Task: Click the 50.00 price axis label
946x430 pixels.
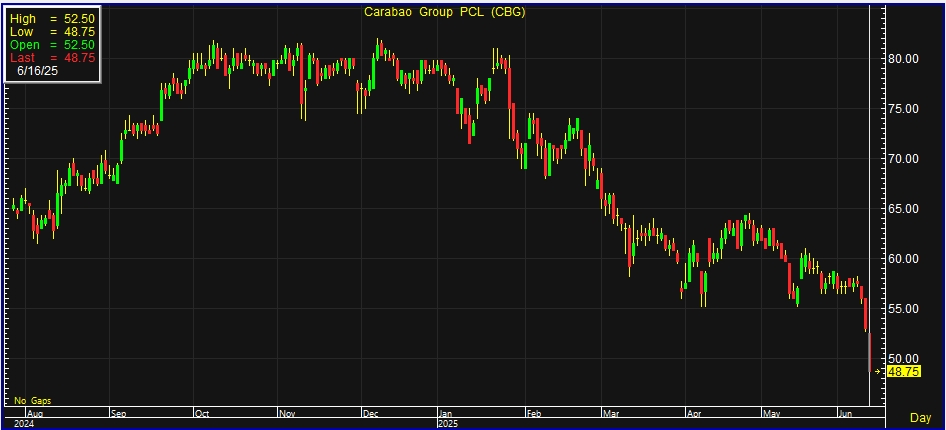Action: 903,359
